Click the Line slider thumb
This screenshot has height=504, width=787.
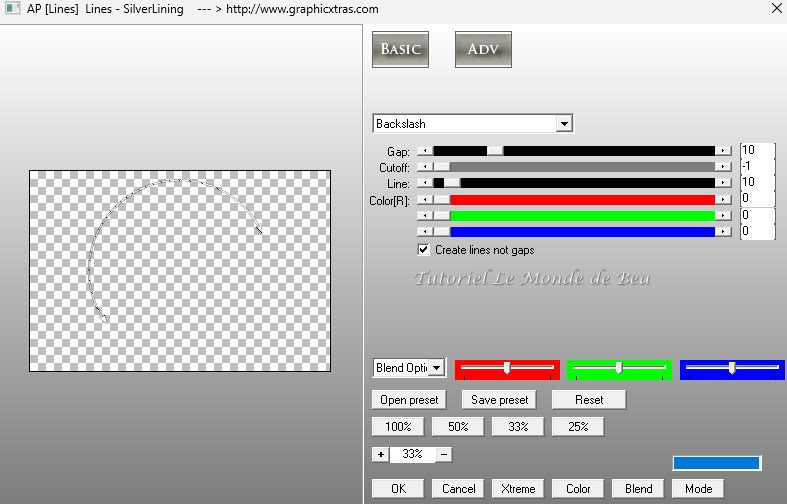coord(452,183)
